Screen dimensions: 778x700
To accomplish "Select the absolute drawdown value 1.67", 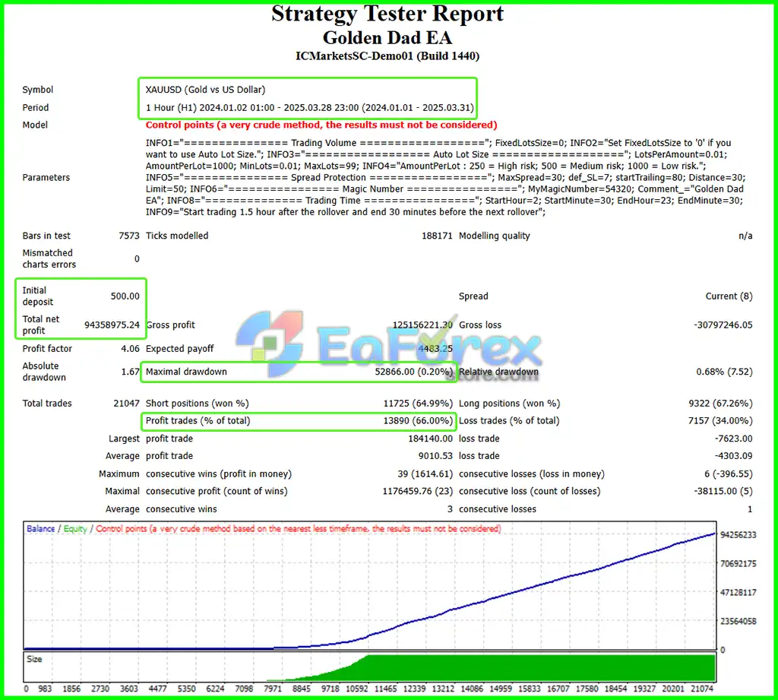I will pyautogui.click(x=131, y=372).
